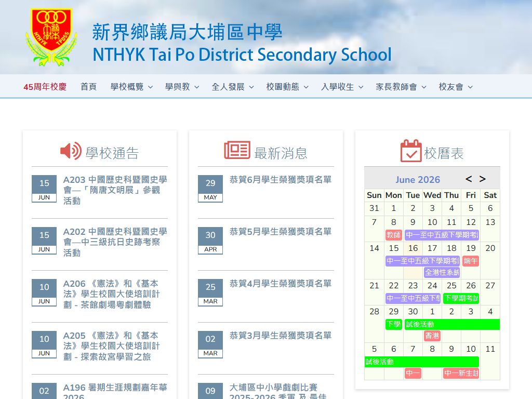Open the purple exam event starting June 9
Viewport: 532px width, 399px height.
(442, 235)
